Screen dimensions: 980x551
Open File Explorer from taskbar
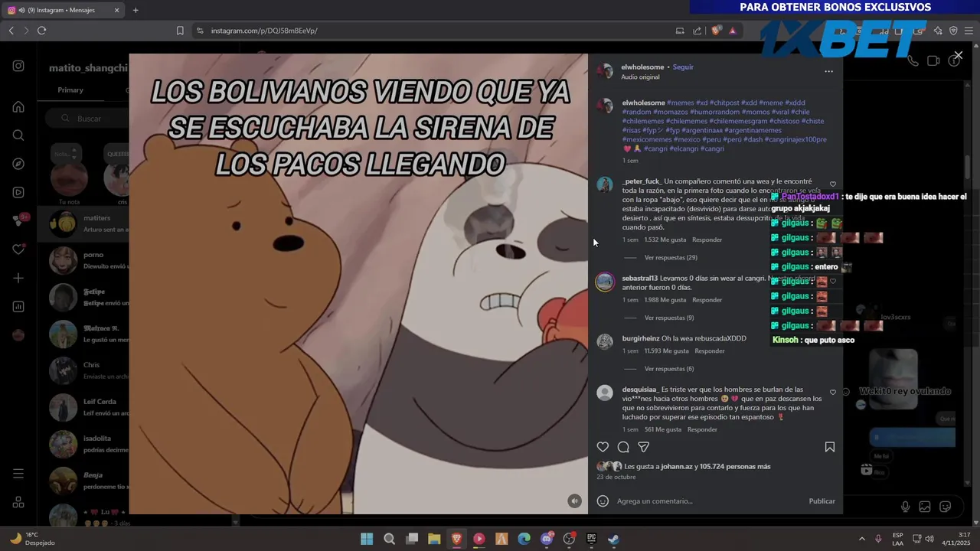tap(434, 539)
